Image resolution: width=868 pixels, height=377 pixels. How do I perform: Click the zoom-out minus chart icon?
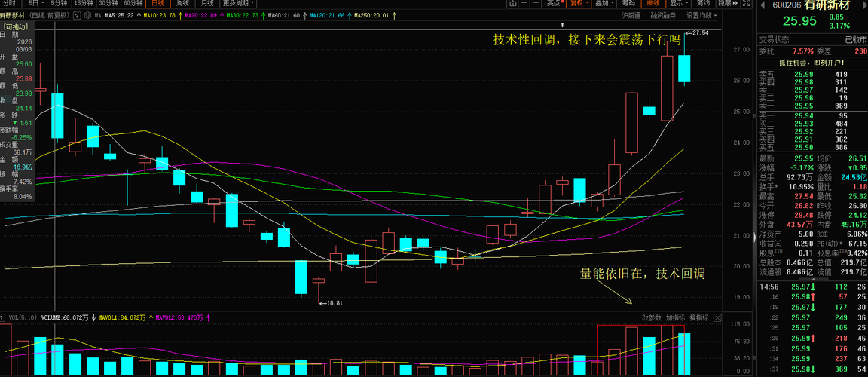coord(536,3)
